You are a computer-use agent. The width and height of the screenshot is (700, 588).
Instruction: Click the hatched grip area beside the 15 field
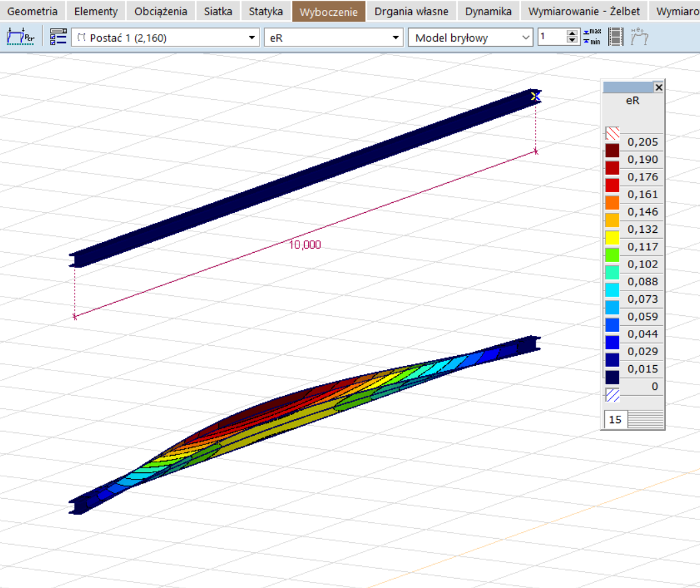(645, 419)
